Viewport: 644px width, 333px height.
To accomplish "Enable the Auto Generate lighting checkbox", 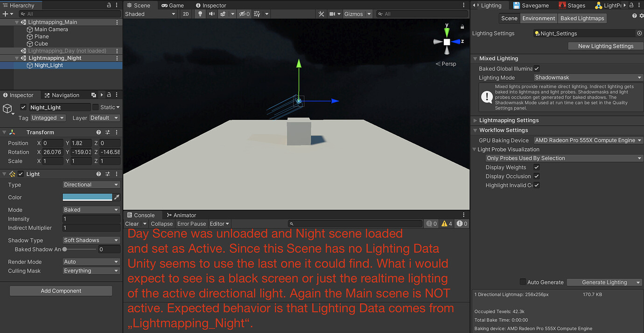I will 523,282.
